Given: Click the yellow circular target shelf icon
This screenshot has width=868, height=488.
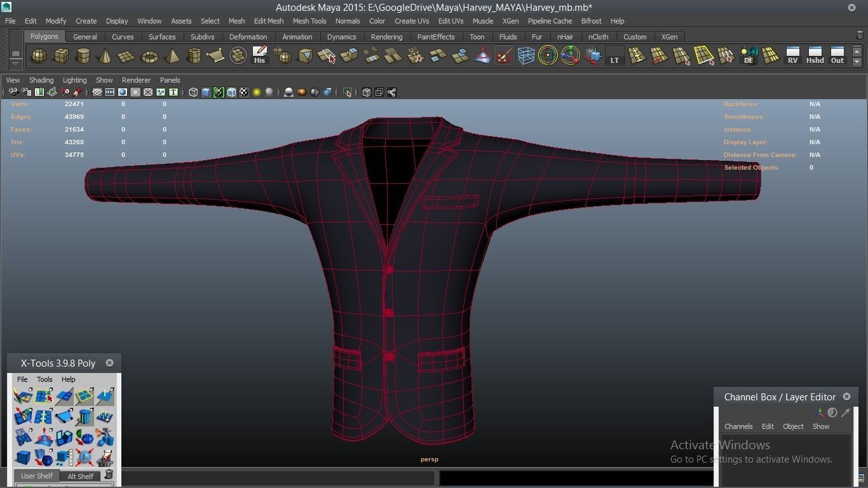Looking at the screenshot, I should [548, 56].
